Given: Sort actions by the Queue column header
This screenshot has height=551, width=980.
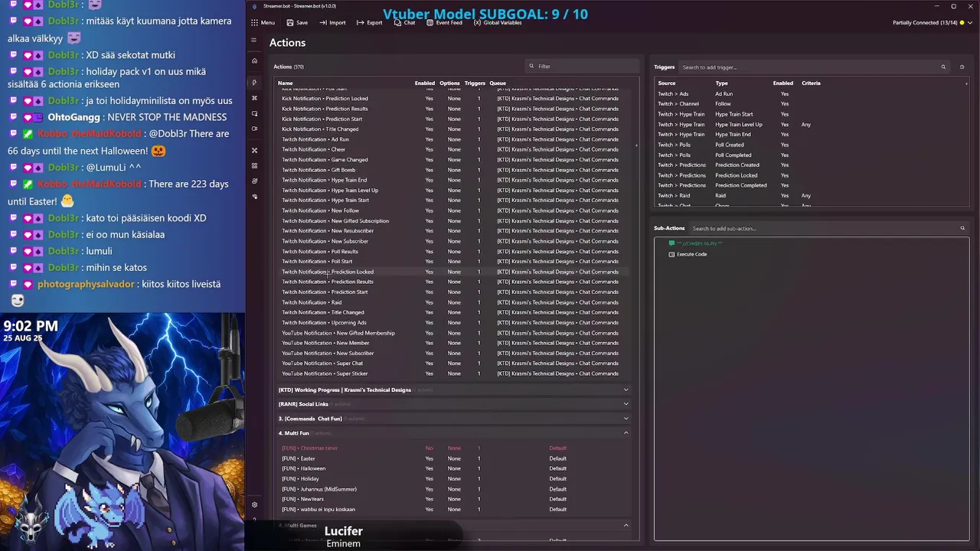Looking at the screenshot, I should click(x=498, y=83).
